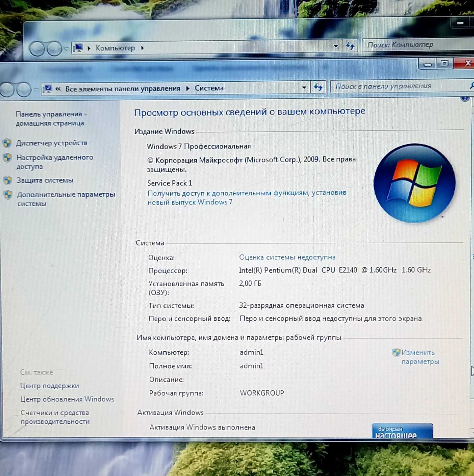This screenshot has width=474, height=476.
Task: Open address bar history dropdown in System window
Action: point(304,87)
